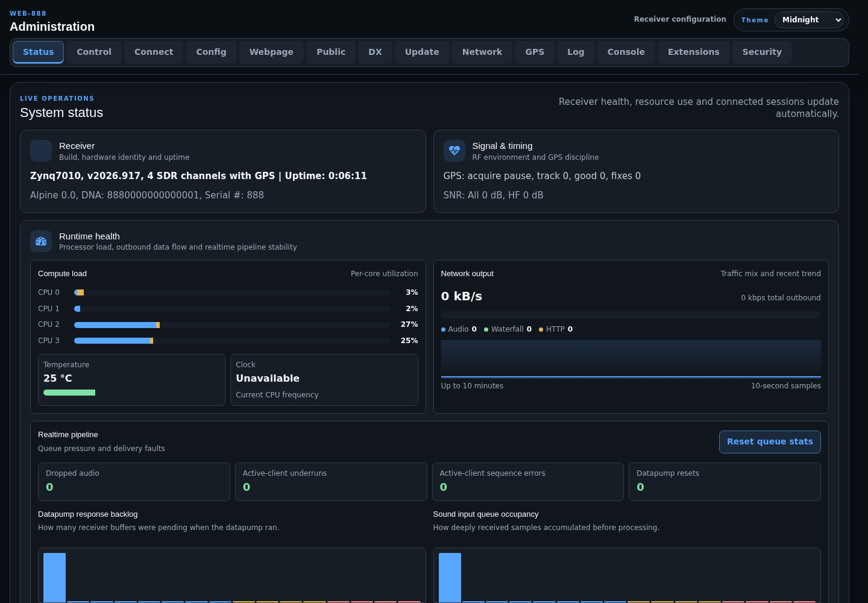Click the Dropped audio counter card
The image size is (868, 603).
tap(134, 482)
